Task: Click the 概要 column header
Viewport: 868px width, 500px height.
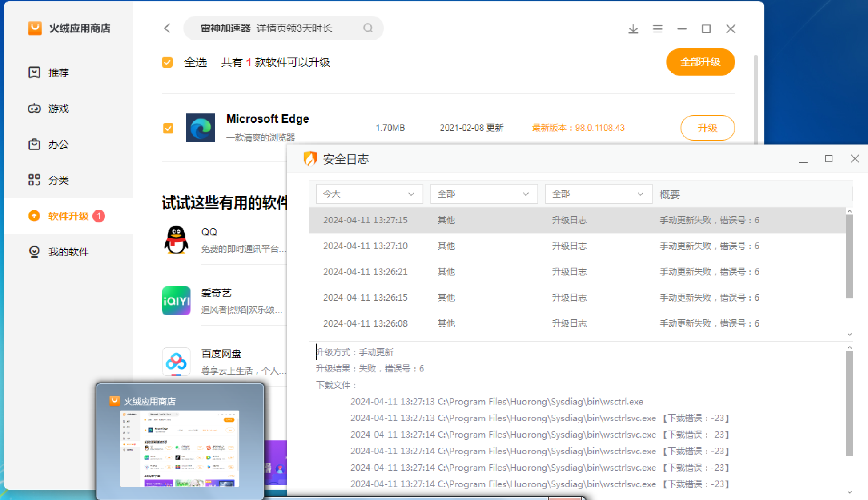Action: click(670, 194)
